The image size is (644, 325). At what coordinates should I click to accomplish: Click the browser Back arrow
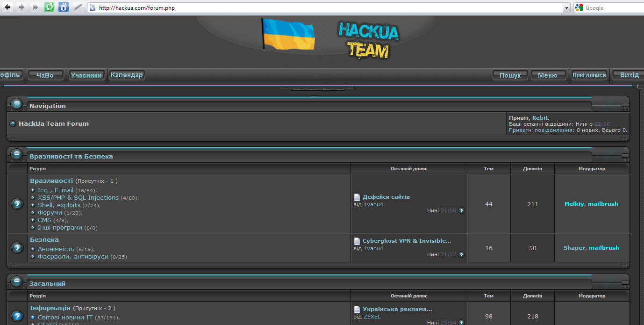(x=7, y=7)
